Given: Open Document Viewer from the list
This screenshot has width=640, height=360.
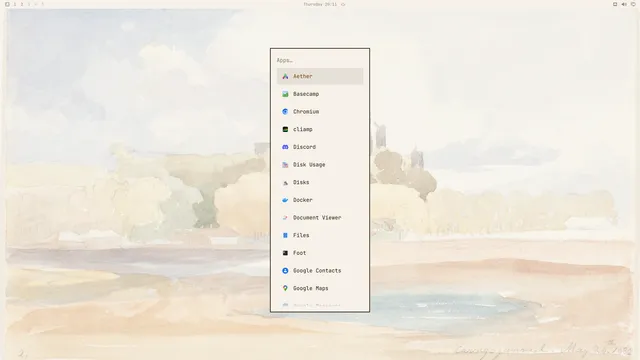Looking at the screenshot, I should click(x=320, y=218).
